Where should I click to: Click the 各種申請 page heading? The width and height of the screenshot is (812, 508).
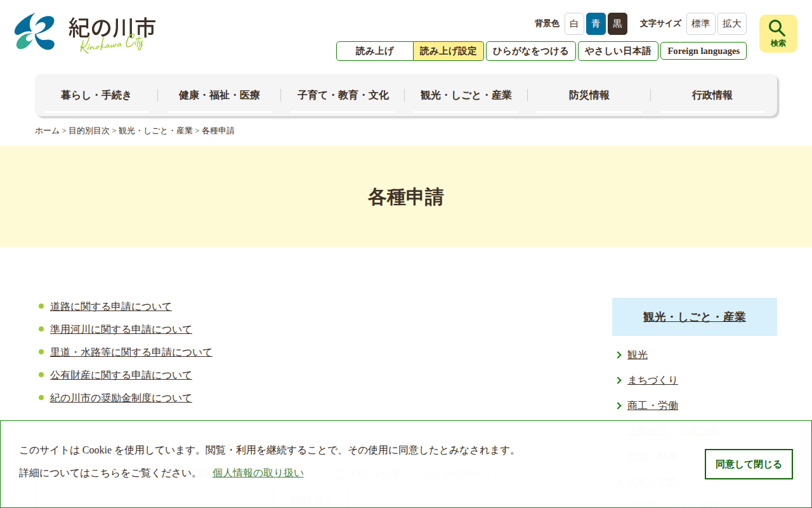point(406,197)
